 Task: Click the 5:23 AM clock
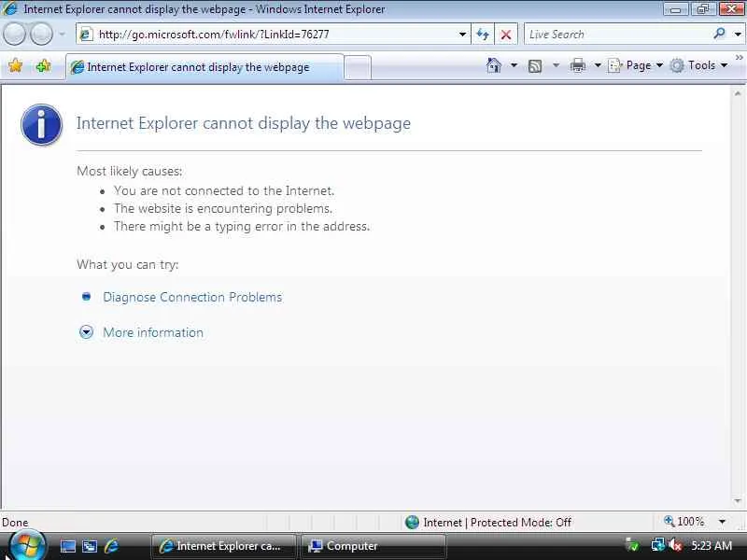(712, 546)
